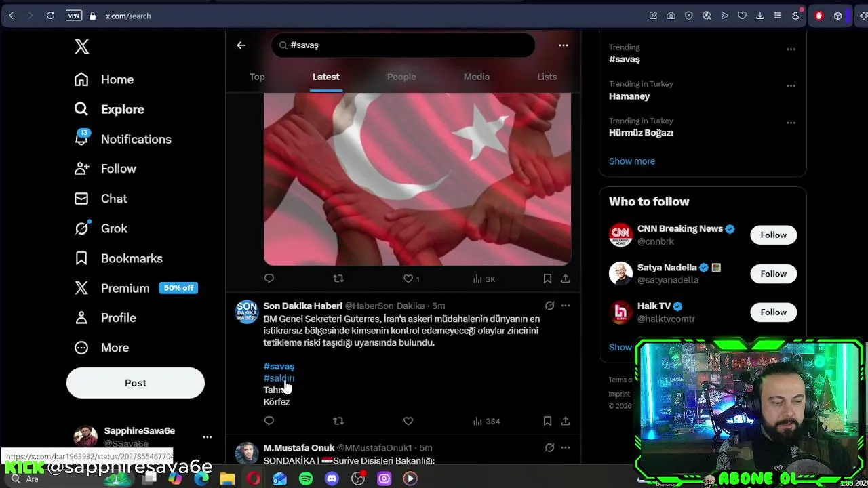
Task: Reply to the Son Dakika Haberi post
Action: pyautogui.click(x=269, y=421)
